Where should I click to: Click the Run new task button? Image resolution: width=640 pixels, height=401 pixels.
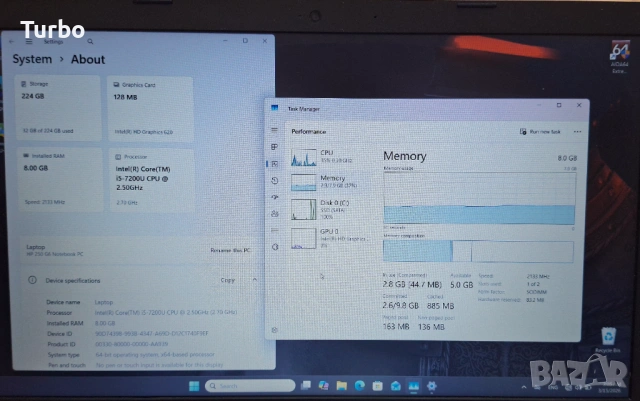tap(540, 131)
